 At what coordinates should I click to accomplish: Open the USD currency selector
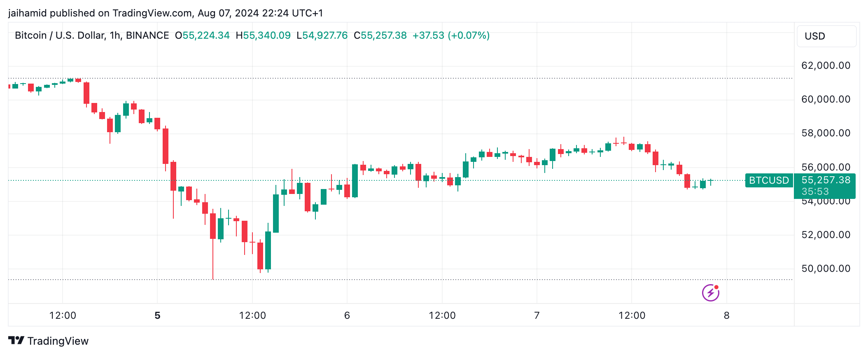pos(826,36)
